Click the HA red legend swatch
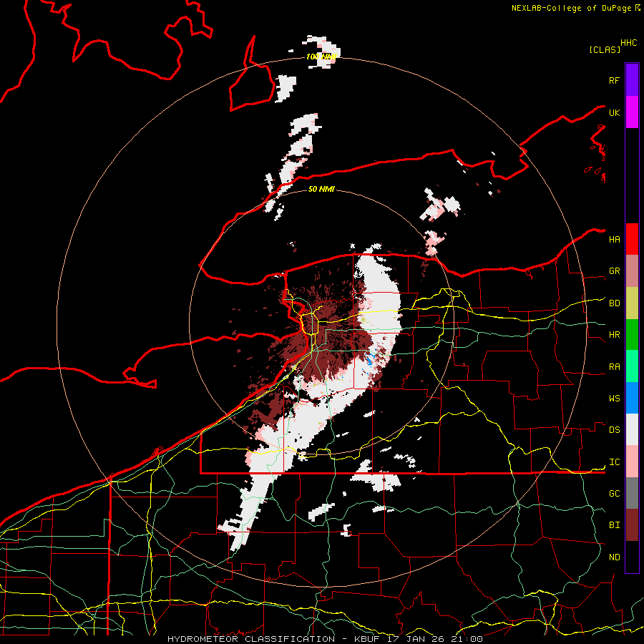 632,239
